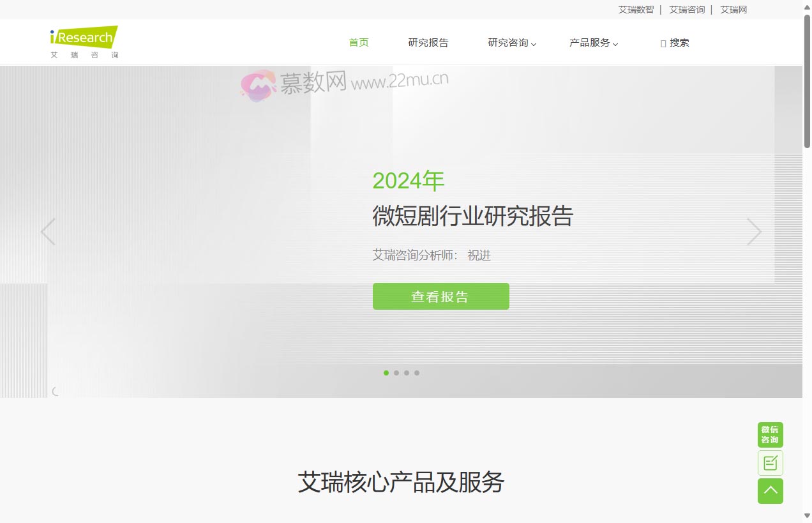Open the 艾瑞数智 link at top right

coord(636,10)
